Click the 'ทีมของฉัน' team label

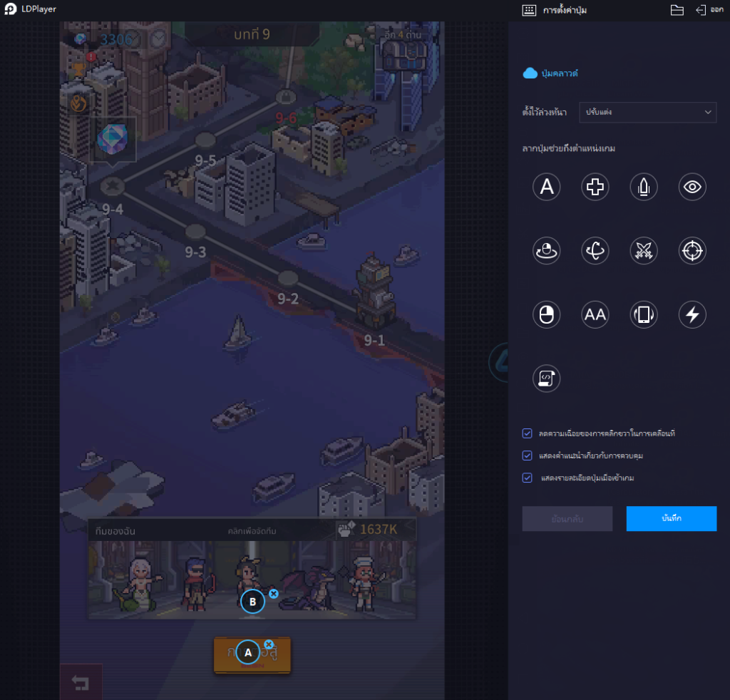pyautogui.click(x=115, y=531)
